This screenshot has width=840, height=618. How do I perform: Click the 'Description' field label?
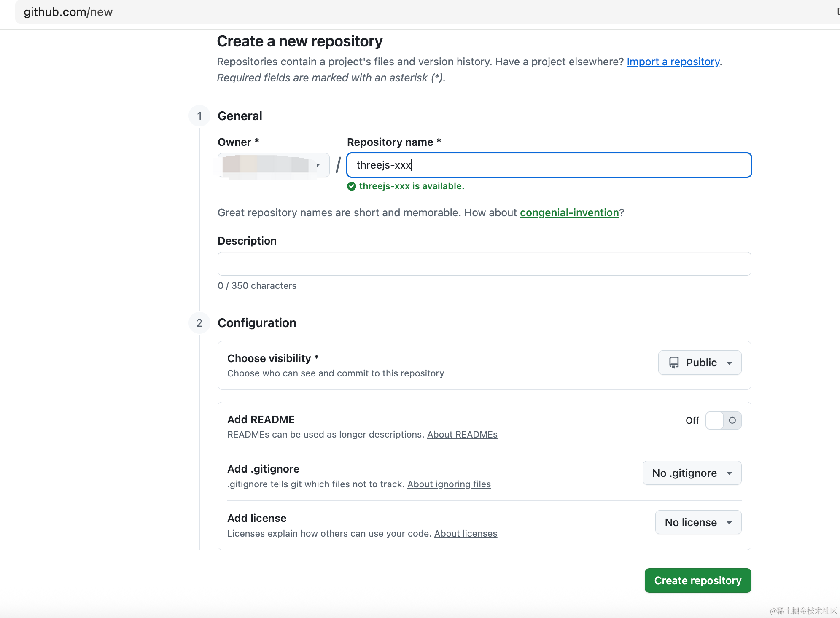(x=247, y=241)
